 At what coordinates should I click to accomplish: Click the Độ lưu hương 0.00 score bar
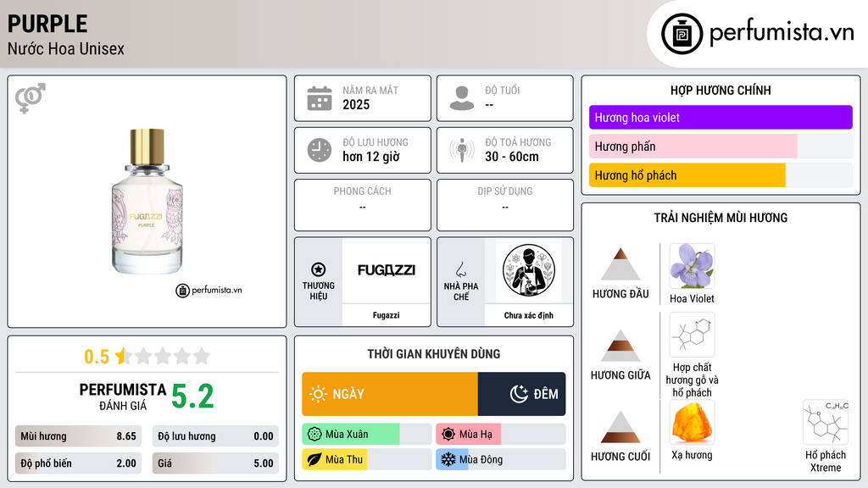pyautogui.click(x=215, y=436)
